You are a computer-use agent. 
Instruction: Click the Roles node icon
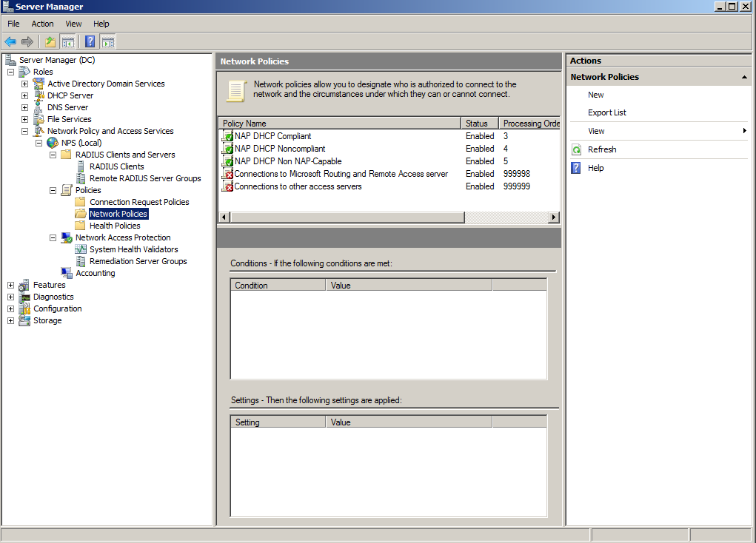[24, 72]
